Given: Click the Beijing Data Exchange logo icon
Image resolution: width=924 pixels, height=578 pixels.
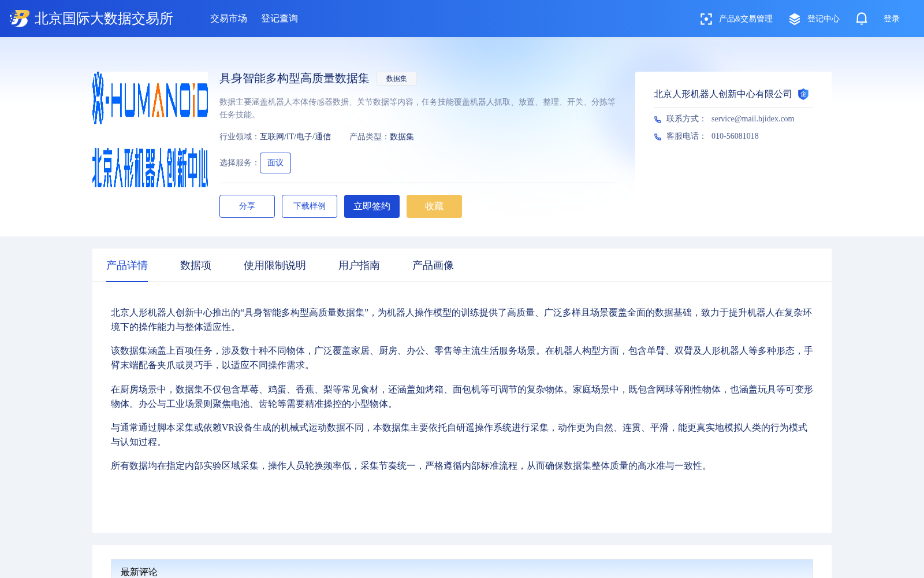Looking at the screenshot, I should [x=20, y=18].
